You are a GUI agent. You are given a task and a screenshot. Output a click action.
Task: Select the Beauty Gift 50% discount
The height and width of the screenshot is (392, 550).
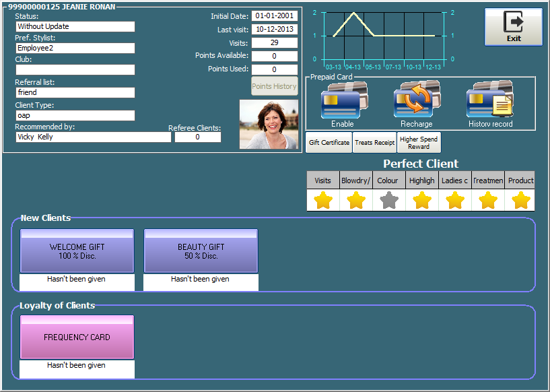(x=201, y=251)
